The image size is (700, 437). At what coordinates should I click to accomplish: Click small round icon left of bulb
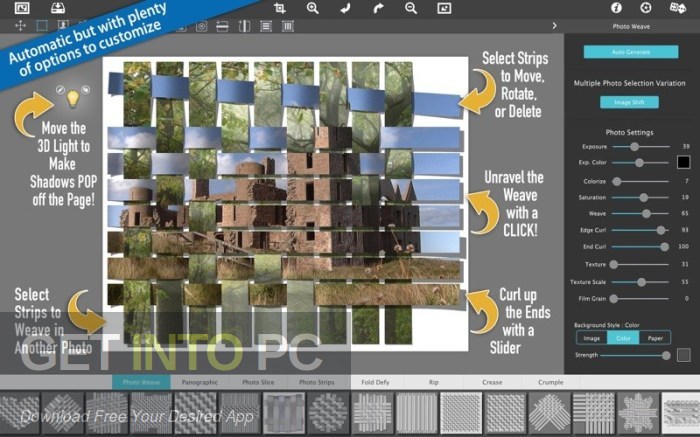tap(60, 91)
